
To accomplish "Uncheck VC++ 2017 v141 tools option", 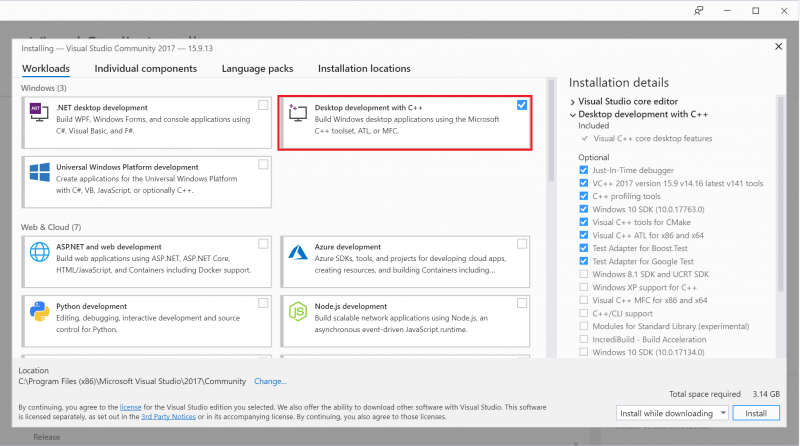I will pyautogui.click(x=584, y=183).
